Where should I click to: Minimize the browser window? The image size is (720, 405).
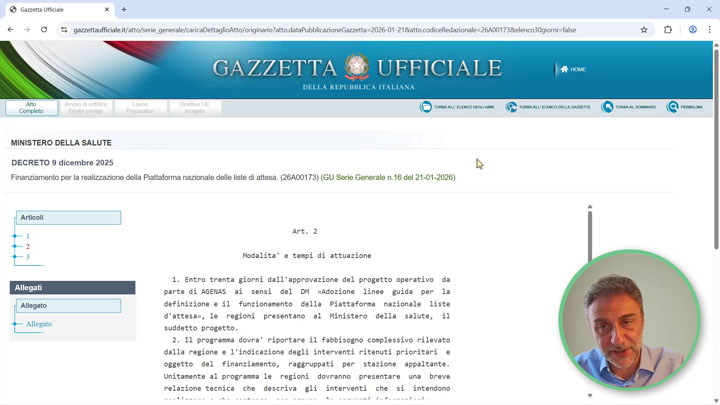(666, 9)
